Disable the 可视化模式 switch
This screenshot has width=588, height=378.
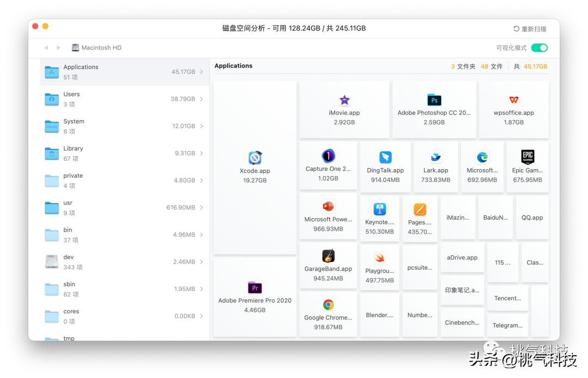pyautogui.click(x=538, y=48)
